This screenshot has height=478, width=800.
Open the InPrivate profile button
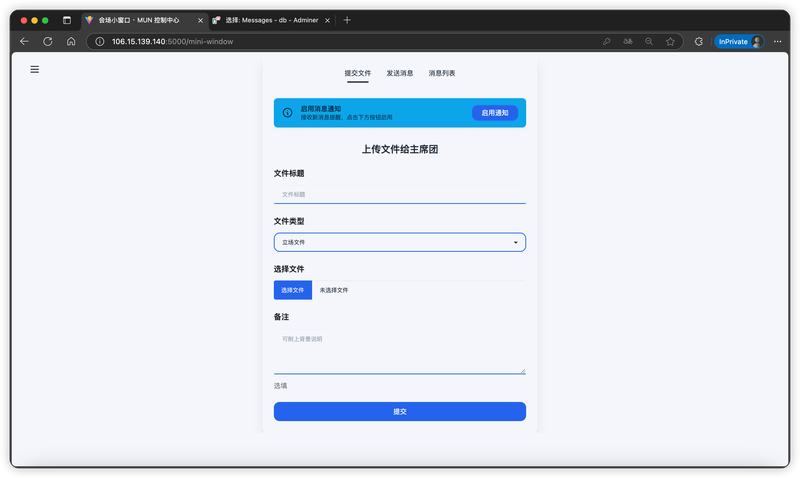(x=739, y=41)
